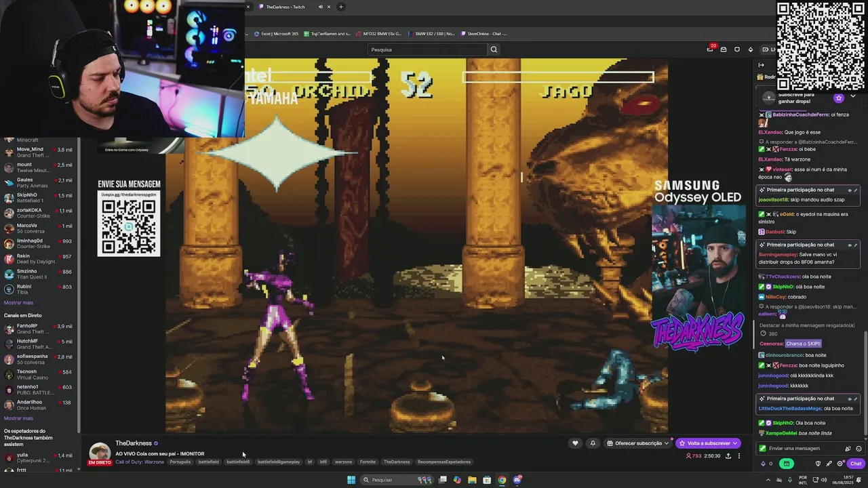
Task: Open the notifications inbox with badge 20
Action: (710, 49)
